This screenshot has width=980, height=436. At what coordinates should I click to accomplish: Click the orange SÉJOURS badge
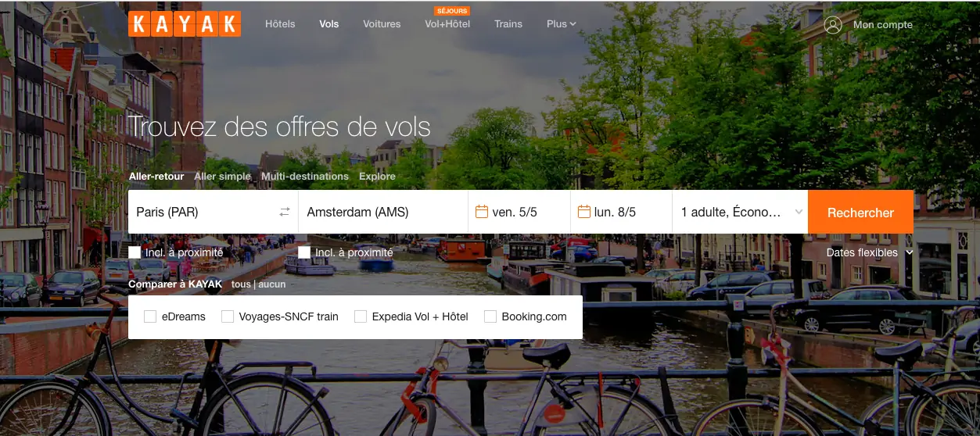click(x=452, y=11)
